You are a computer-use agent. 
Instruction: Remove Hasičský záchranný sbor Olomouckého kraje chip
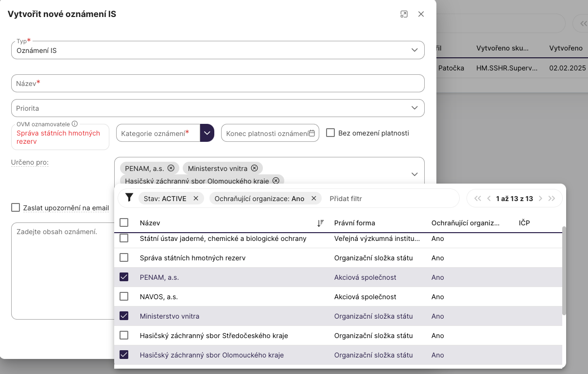[x=276, y=181]
